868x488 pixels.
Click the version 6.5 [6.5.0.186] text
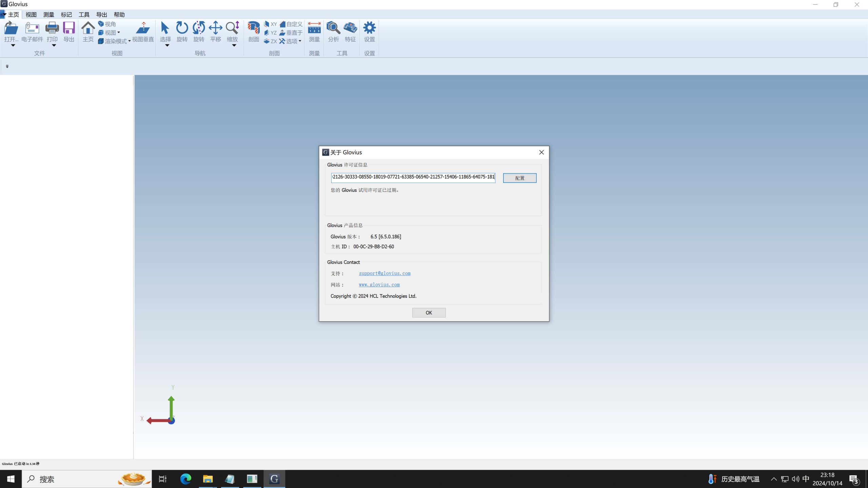[386, 237]
